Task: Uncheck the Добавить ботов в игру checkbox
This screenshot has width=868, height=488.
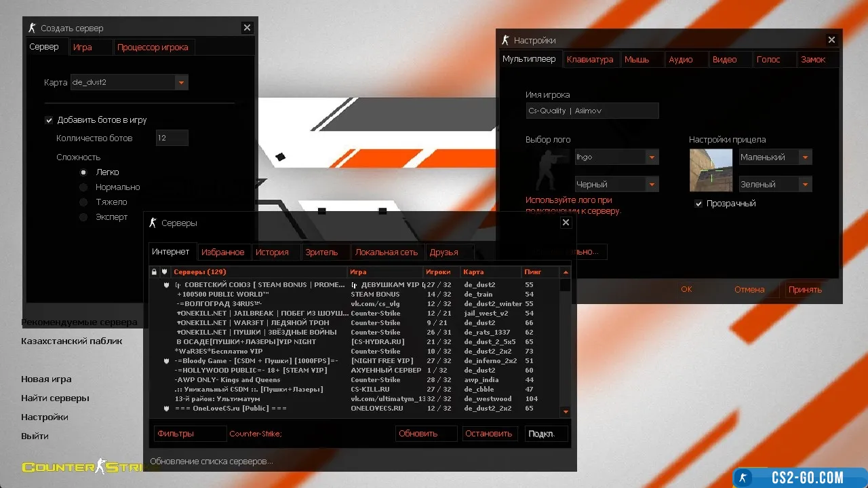Action: tap(49, 120)
